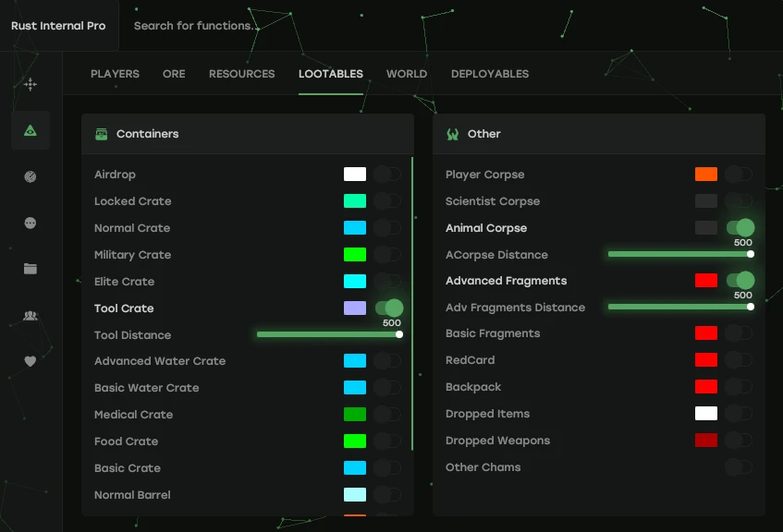Enable the Locked Crate toggle
Viewport: 783px width, 532px height.
point(388,201)
